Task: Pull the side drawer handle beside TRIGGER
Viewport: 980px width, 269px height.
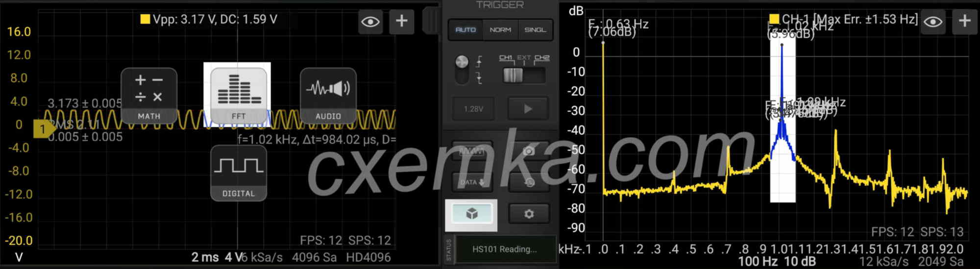Action: click(431, 21)
